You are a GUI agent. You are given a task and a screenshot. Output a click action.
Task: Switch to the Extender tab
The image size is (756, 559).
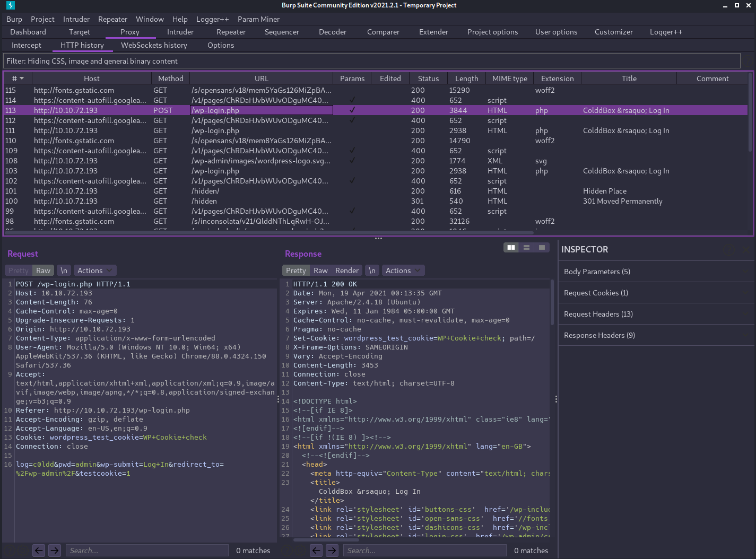coord(433,32)
